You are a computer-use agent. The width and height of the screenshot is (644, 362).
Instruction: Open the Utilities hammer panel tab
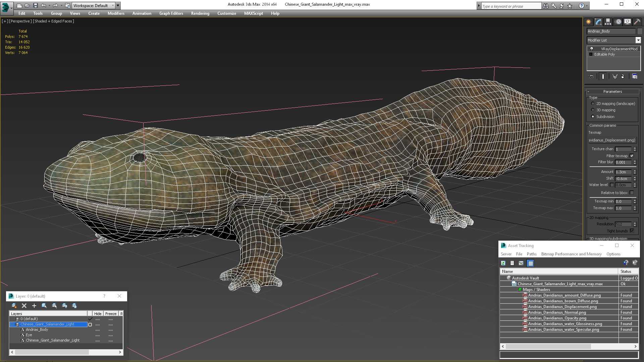click(x=637, y=22)
